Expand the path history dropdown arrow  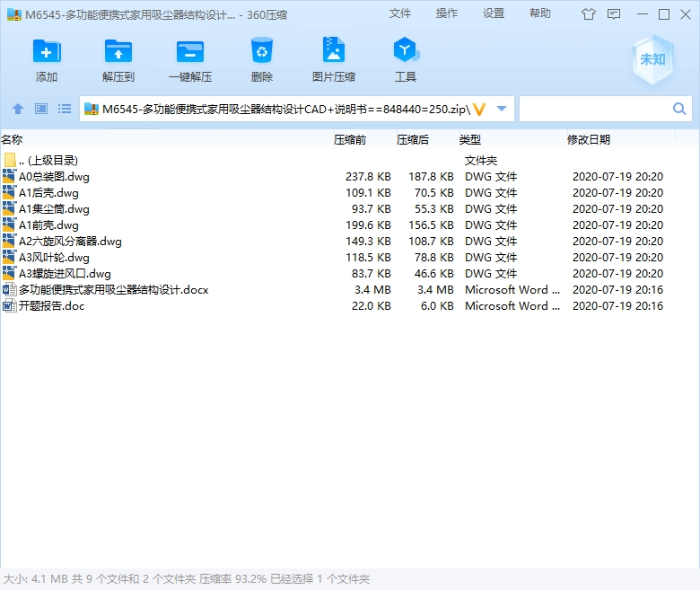[x=502, y=109]
